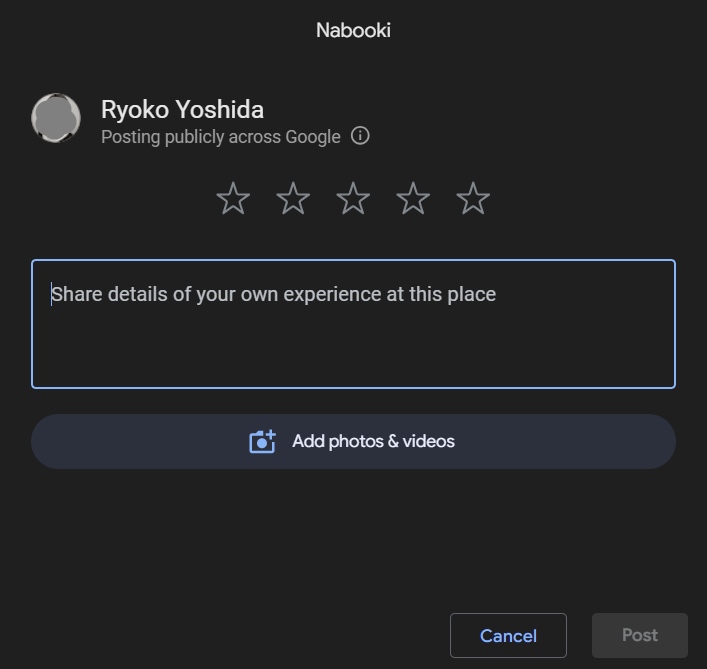Click the Ryoko Yoshida name

click(182, 110)
